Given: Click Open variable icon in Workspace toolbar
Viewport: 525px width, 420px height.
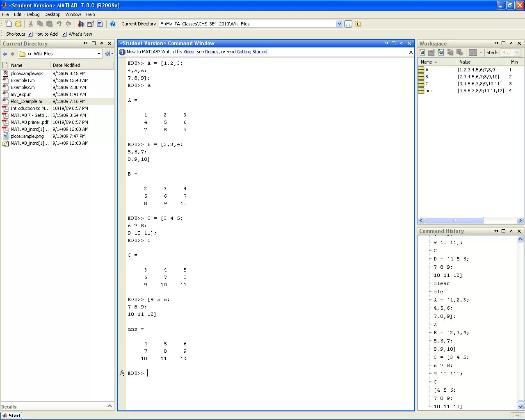Looking at the screenshot, I should click(431, 52).
